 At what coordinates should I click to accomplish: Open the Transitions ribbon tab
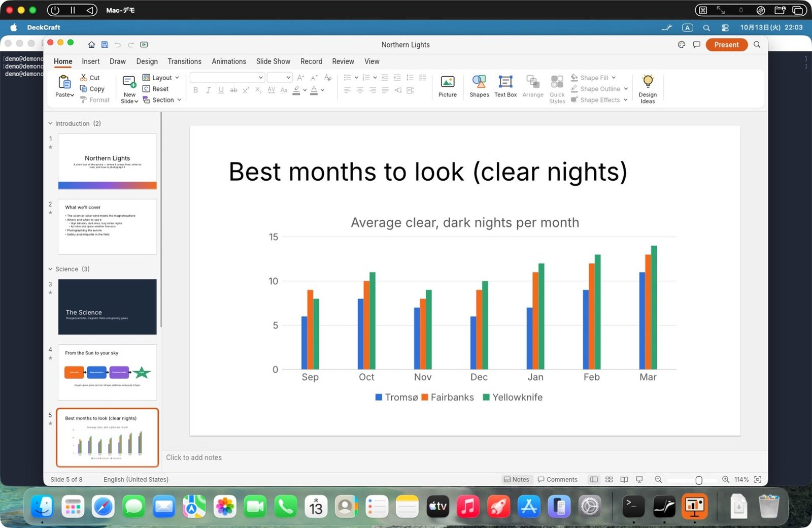point(184,61)
